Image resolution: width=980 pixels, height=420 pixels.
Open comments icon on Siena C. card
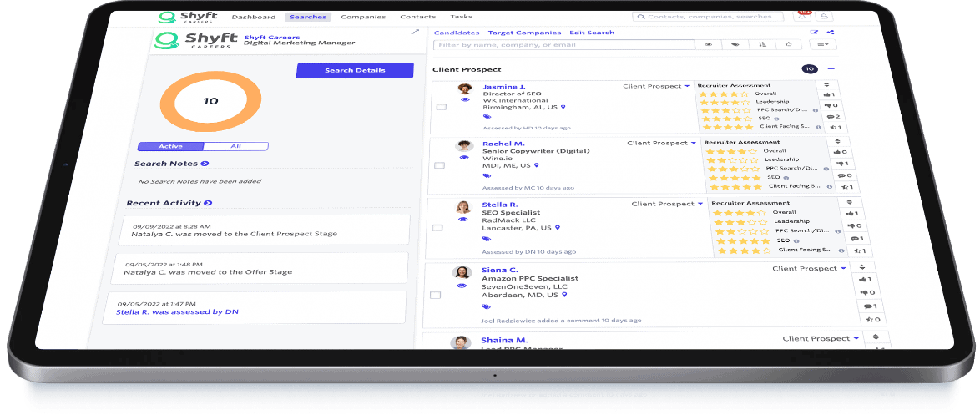point(870,306)
